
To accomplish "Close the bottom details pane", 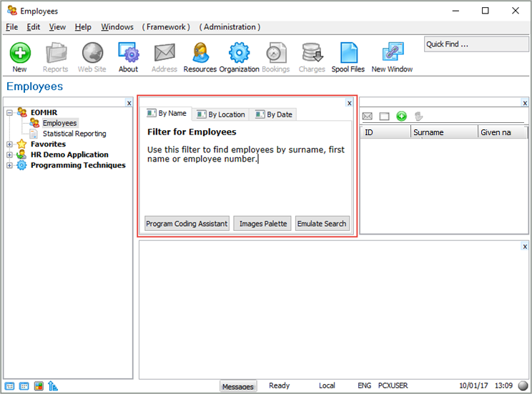I will (525, 247).
